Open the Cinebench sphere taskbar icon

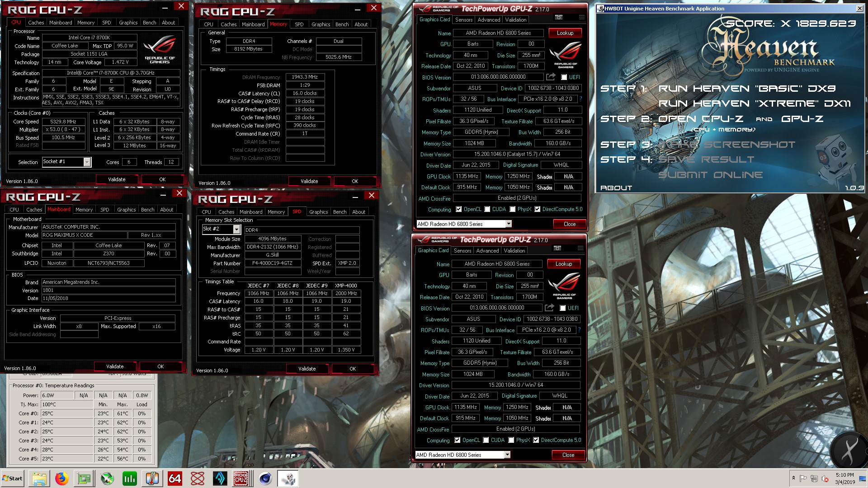coord(265,479)
